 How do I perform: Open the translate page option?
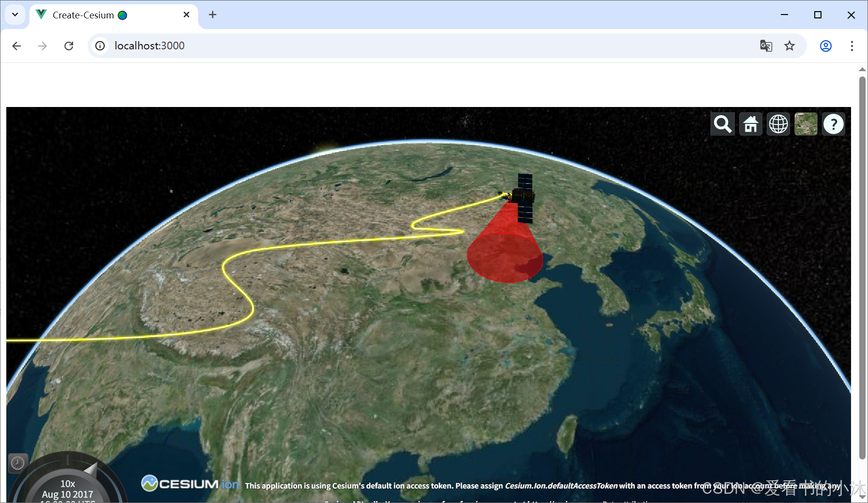coord(766,46)
